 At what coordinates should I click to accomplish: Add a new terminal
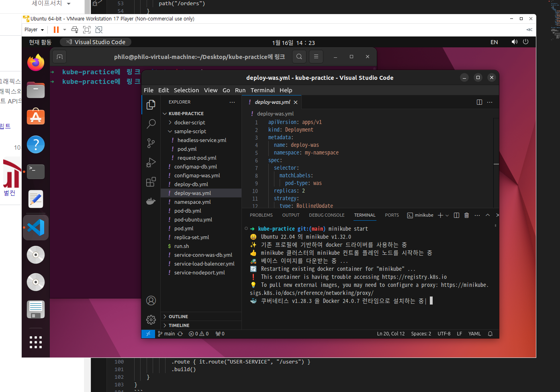(440, 215)
